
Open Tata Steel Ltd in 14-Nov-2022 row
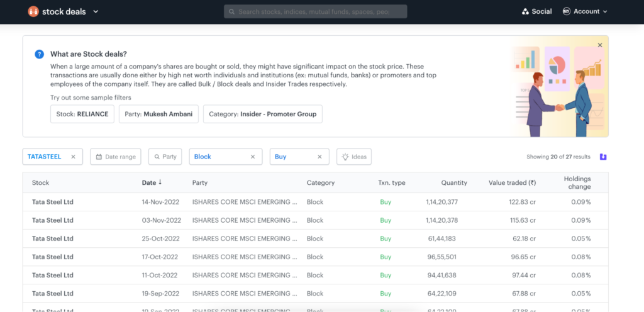click(53, 202)
